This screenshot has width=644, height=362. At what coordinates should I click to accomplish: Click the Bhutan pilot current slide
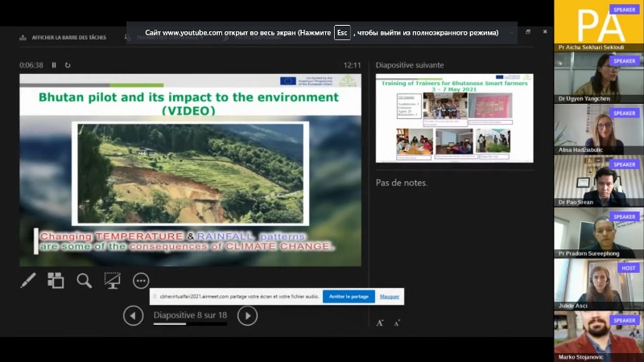(x=190, y=170)
